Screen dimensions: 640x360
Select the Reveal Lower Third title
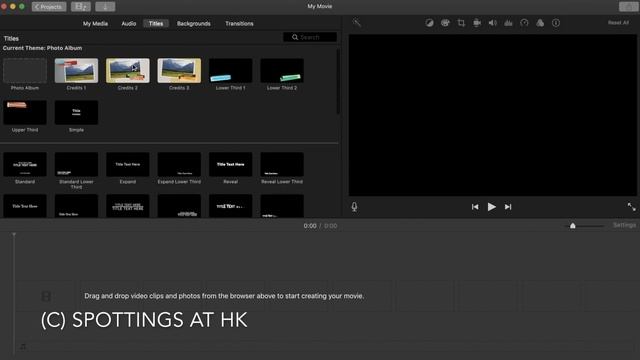pyautogui.click(x=282, y=164)
